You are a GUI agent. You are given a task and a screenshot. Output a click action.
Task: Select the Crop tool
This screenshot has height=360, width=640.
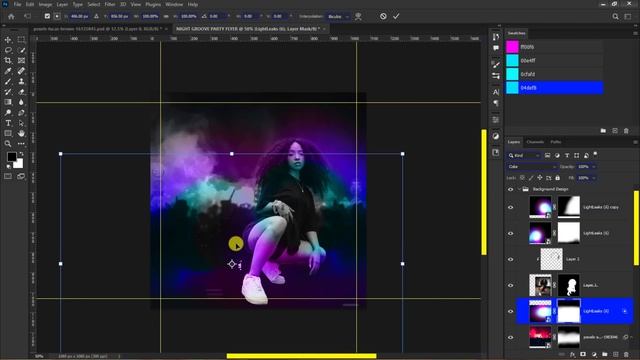(8, 60)
